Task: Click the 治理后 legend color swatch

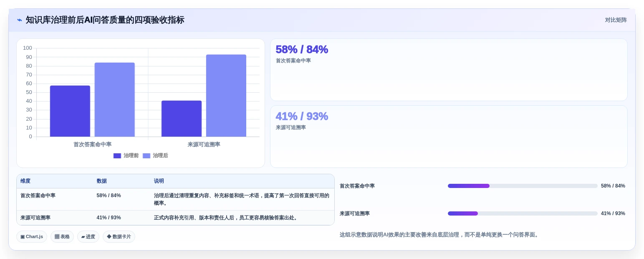Action: (x=146, y=156)
